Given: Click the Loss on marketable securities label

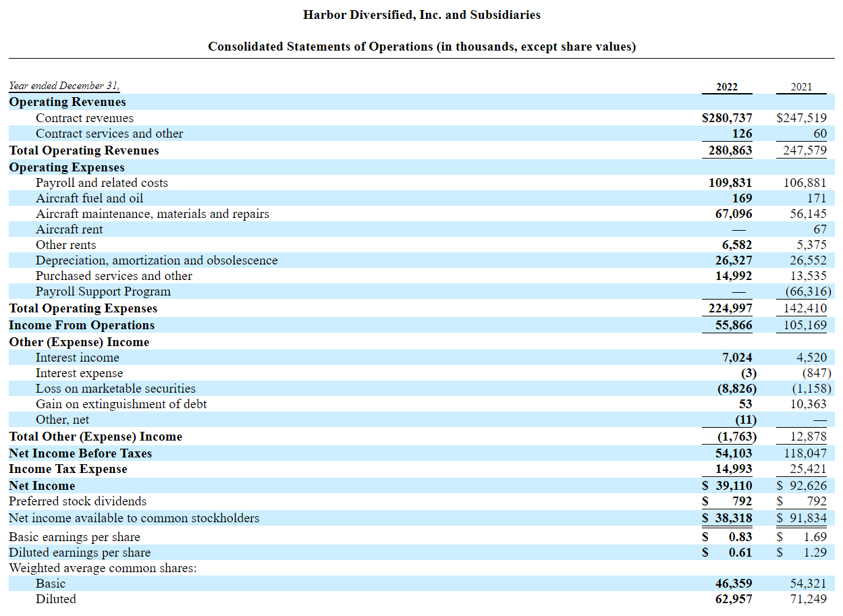Looking at the screenshot, I should point(115,389).
